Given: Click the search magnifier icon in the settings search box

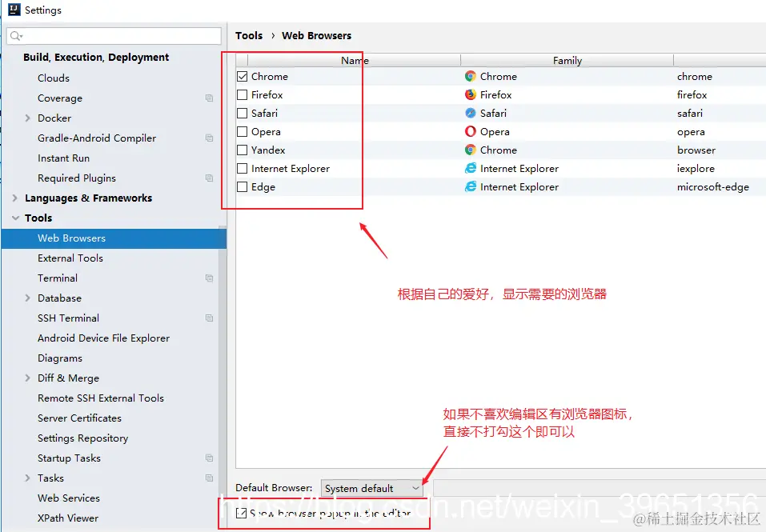Looking at the screenshot, I should tap(16, 36).
